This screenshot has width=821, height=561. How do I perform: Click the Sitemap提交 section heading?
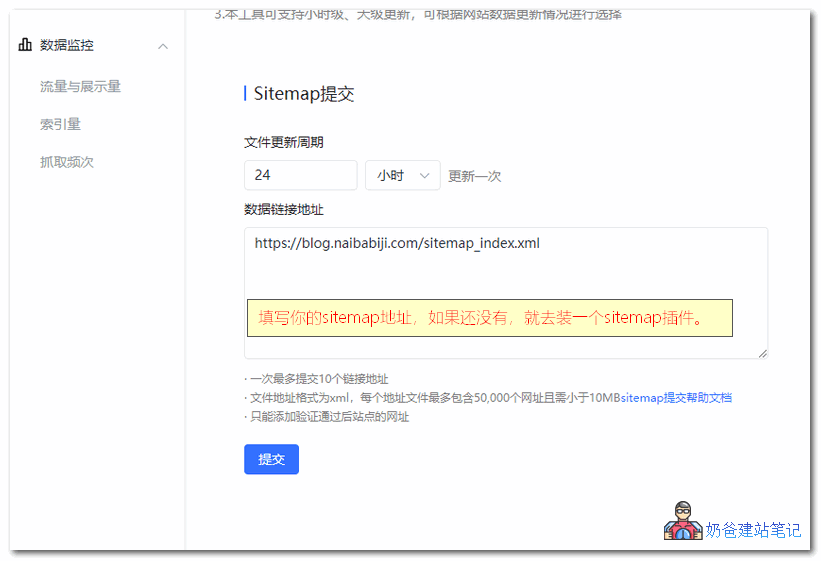(x=304, y=94)
